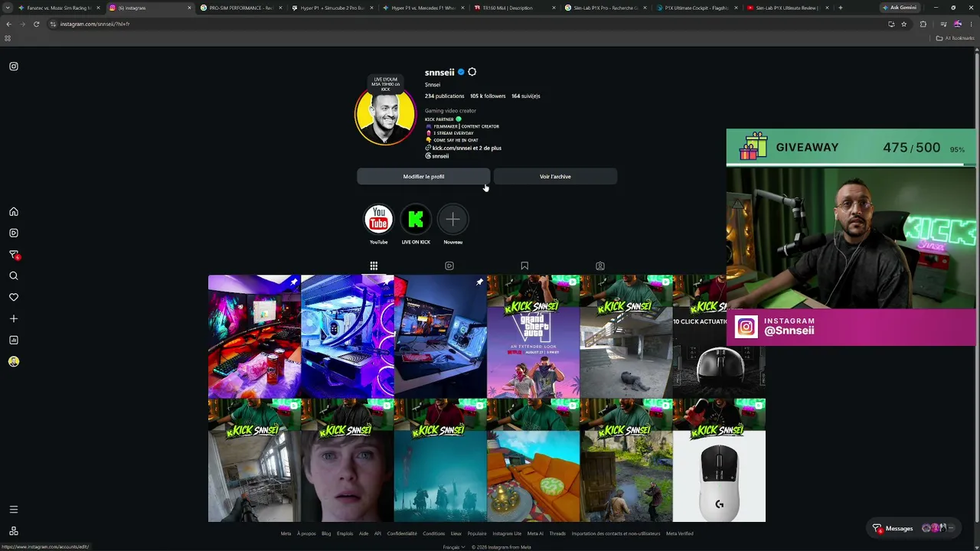Open the woman's face close-up reel
This screenshot has height=551, width=980.
(x=348, y=461)
